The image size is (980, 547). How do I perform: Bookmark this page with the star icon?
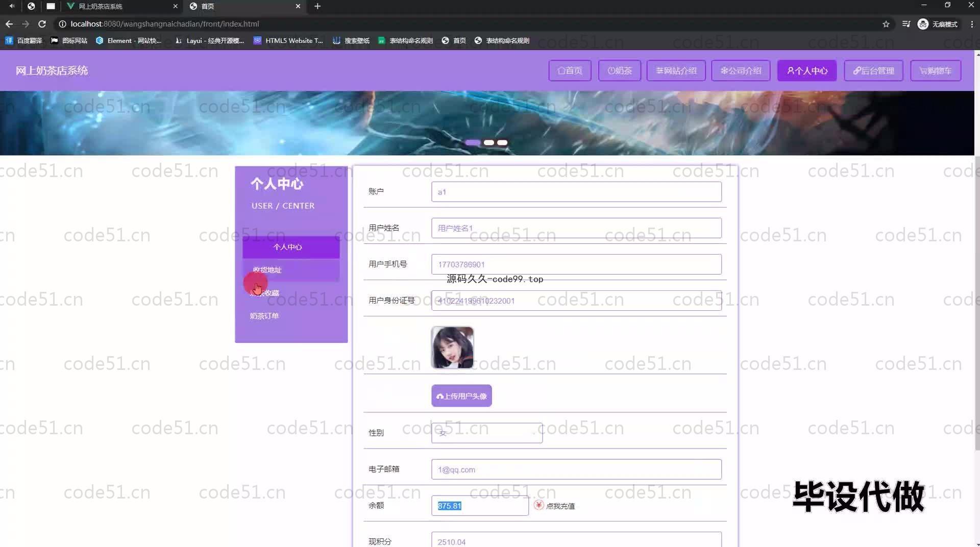(886, 24)
